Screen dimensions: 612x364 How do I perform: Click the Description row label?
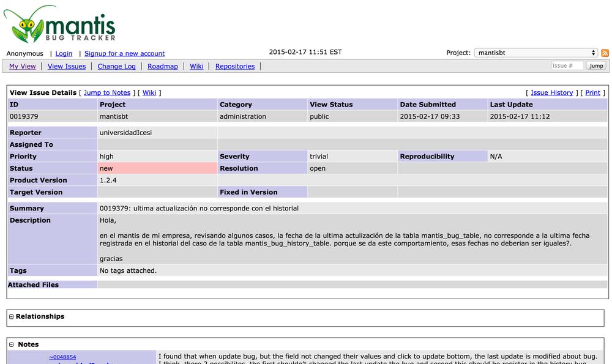(x=30, y=220)
